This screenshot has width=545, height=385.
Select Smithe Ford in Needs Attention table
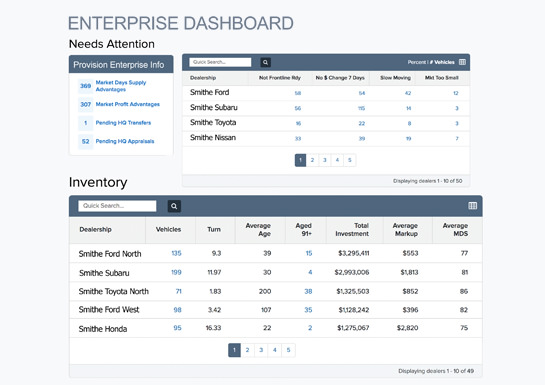point(209,92)
